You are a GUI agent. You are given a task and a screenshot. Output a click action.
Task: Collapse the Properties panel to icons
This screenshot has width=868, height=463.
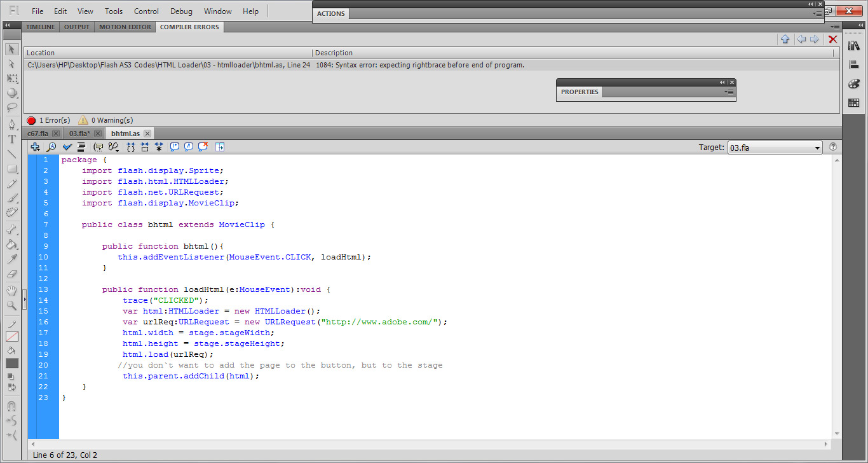[722, 82]
